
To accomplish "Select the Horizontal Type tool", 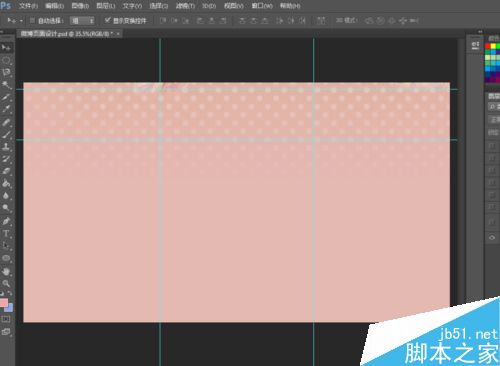I will [x=6, y=234].
